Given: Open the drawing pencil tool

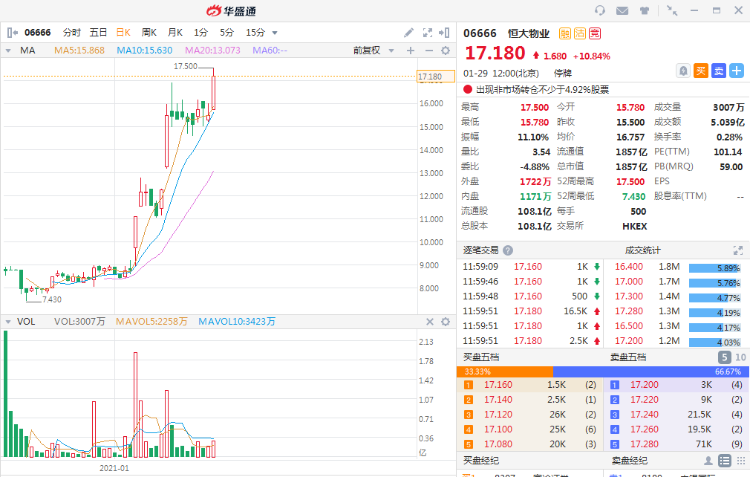Looking at the screenshot, I should pos(408,33).
